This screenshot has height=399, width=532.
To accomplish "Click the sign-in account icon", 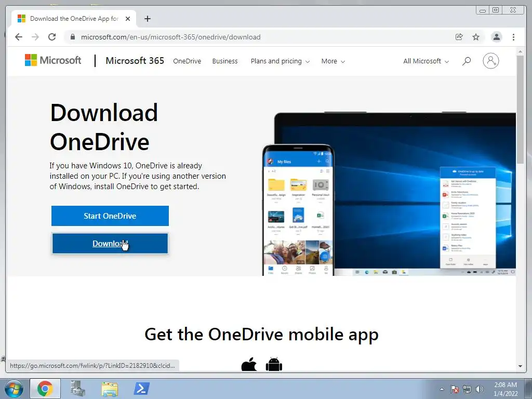I will [x=490, y=61].
